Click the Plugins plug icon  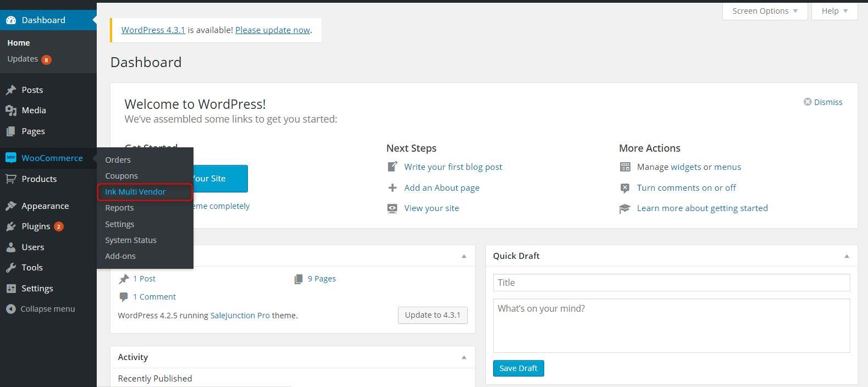[11, 226]
